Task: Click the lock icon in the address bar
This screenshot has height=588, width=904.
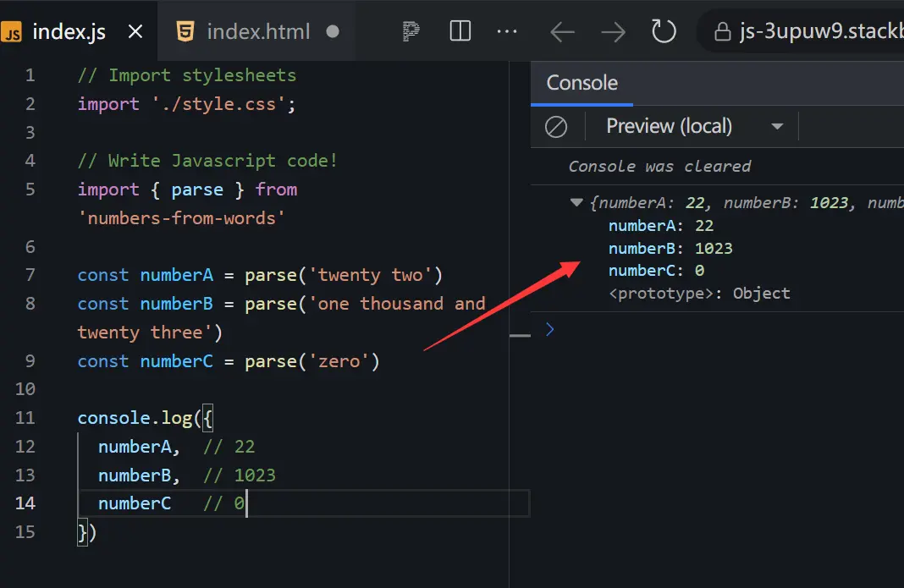Action: click(722, 32)
